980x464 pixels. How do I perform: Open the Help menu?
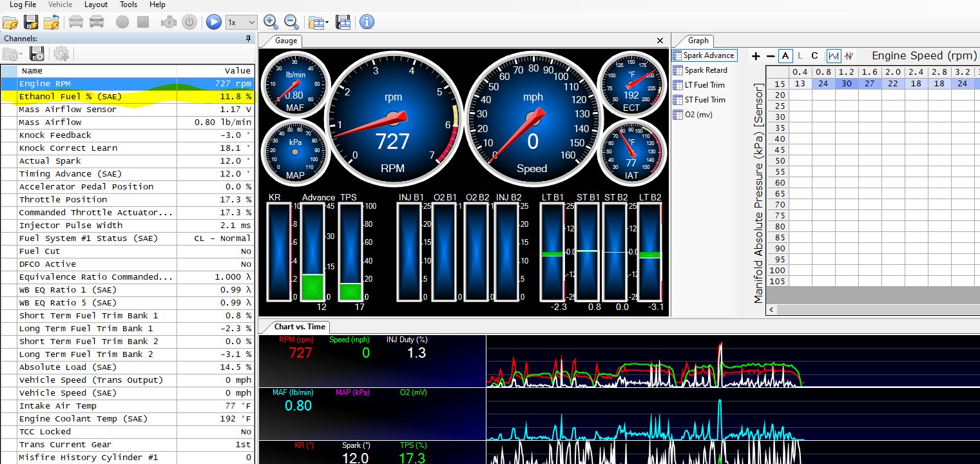pyautogui.click(x=157, y=5)
